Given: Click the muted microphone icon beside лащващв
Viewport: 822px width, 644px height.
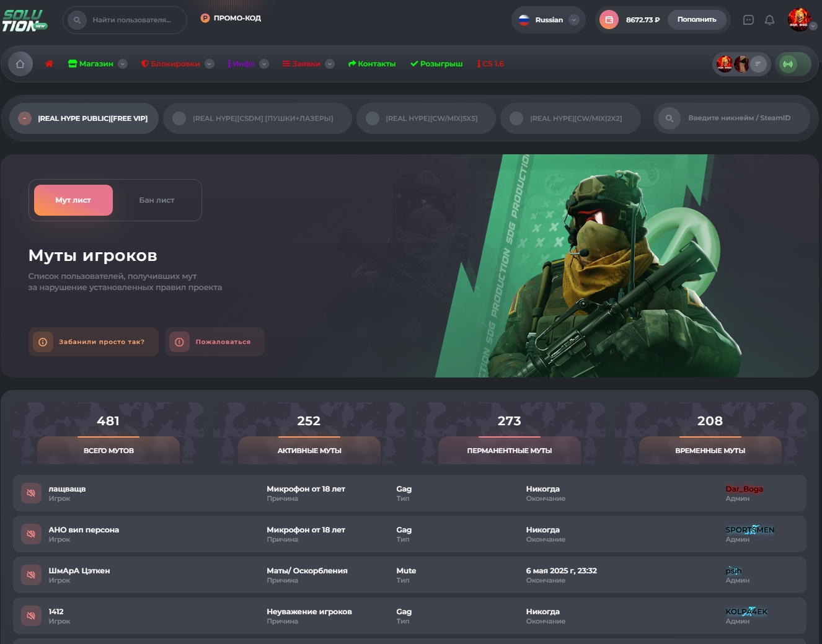Looking at the screenshot, I should (x=31, y=493).
